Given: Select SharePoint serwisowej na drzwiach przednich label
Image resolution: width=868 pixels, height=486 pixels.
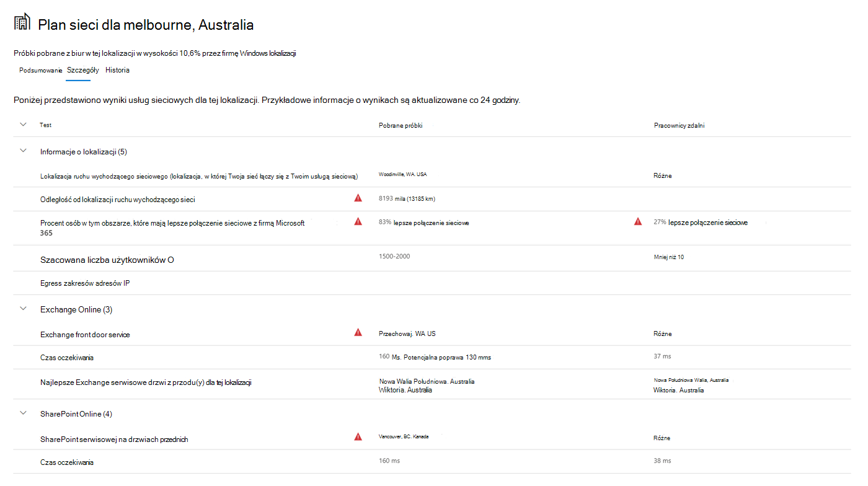Looking at the screenshot, I should (x=114, y=440).
